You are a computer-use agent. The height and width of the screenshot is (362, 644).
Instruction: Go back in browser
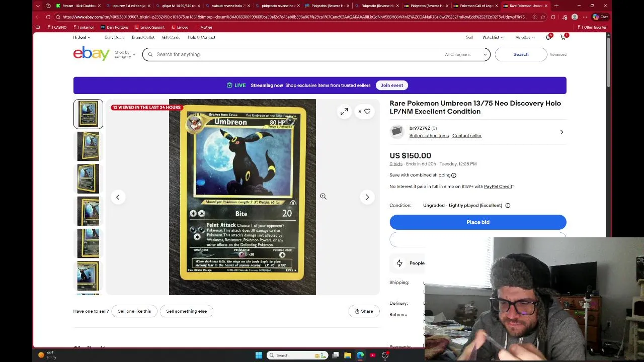pyautogui.click(x=38, y=17)
